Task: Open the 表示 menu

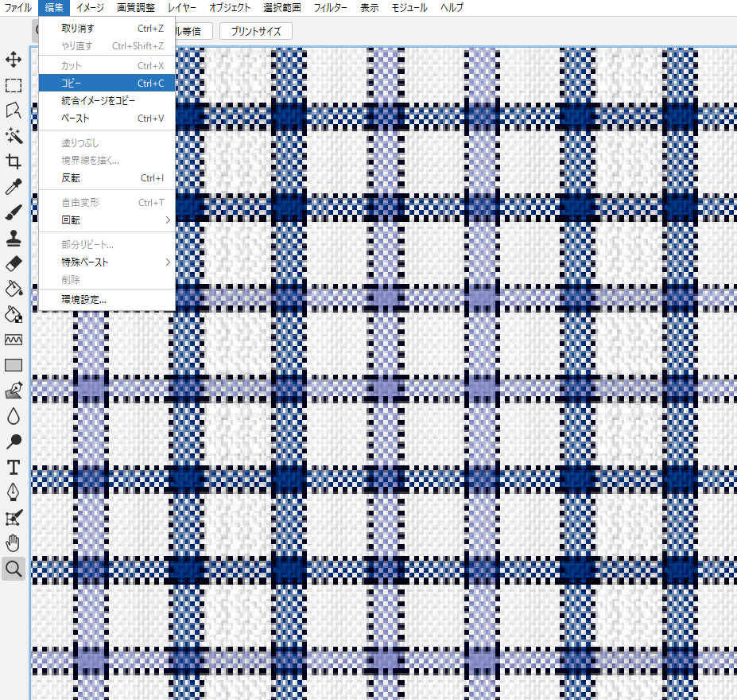Action: (370, 7)
